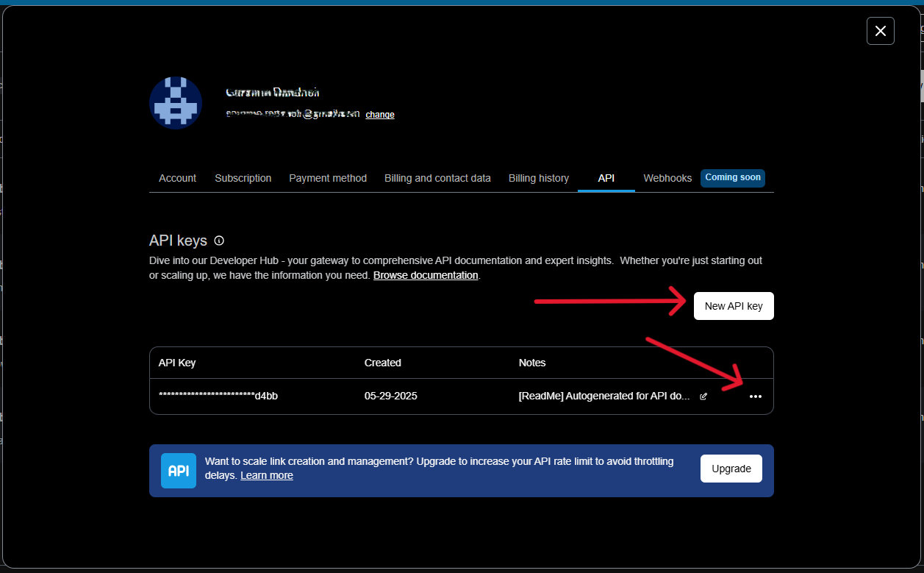Open the New API key dialog
This screenshot has width=924, height=573.
(733, 305)
